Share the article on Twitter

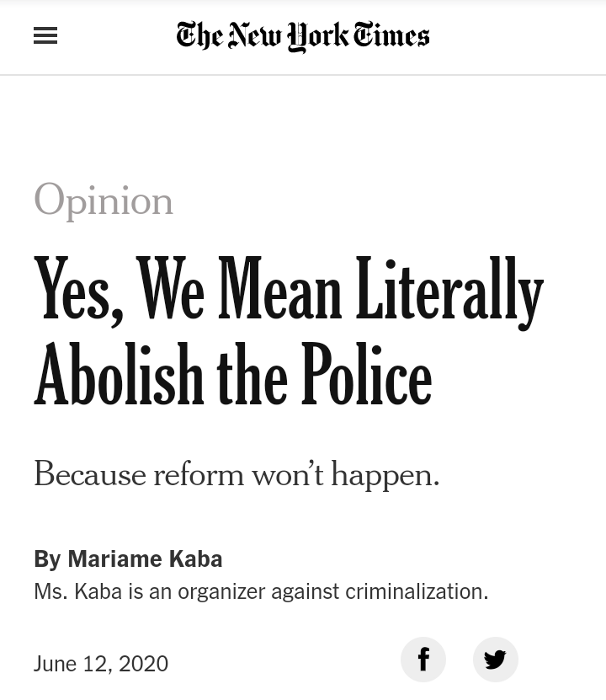coord(496,660)
